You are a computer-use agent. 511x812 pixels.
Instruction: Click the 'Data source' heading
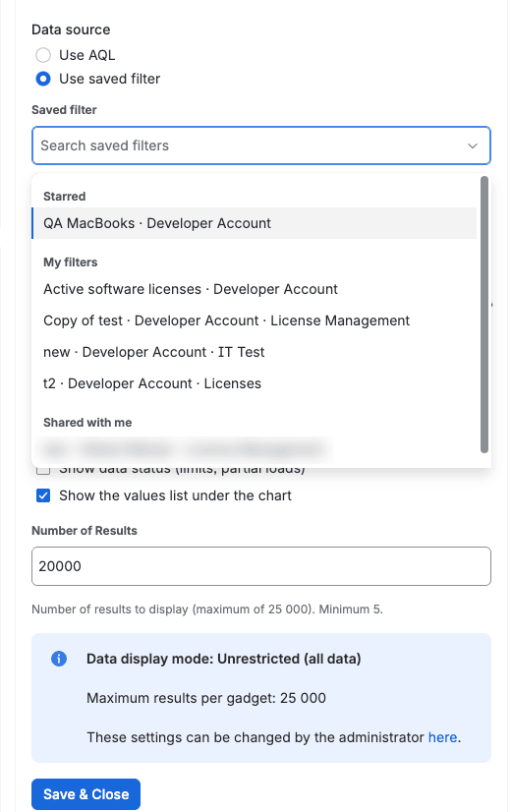point(71,29)
